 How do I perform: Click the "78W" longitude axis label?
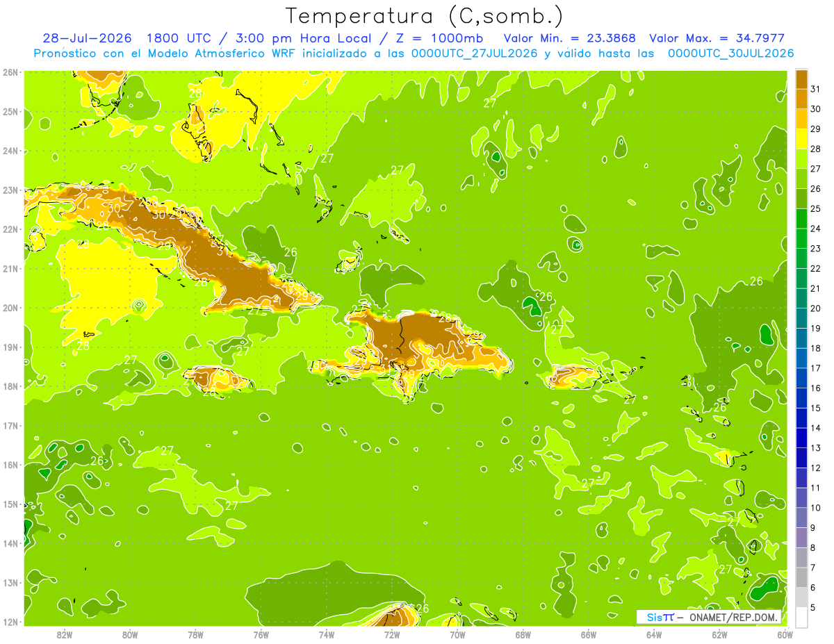coord(195,635)
